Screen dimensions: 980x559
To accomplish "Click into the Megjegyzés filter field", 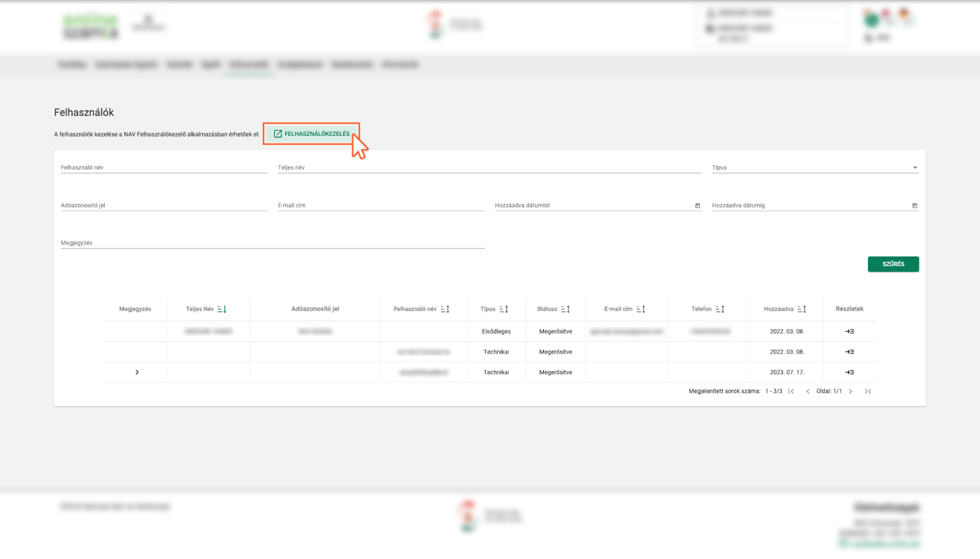I will [x=272, y=243].
